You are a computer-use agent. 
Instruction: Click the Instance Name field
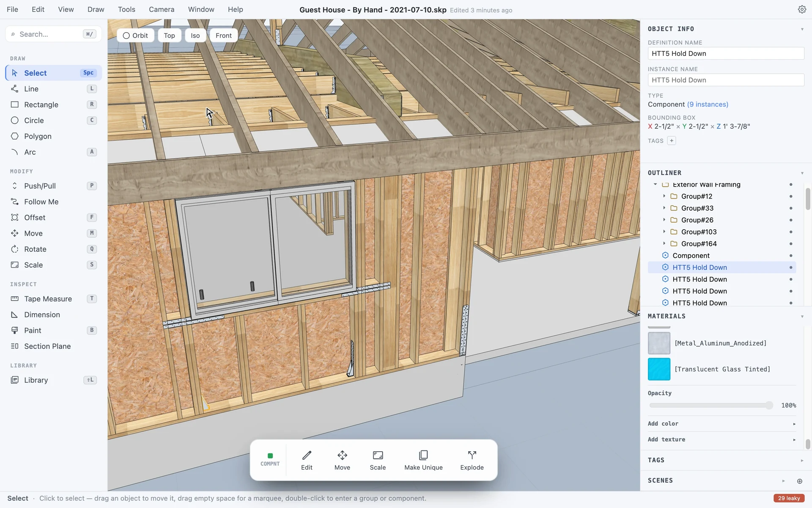[726, 80]
